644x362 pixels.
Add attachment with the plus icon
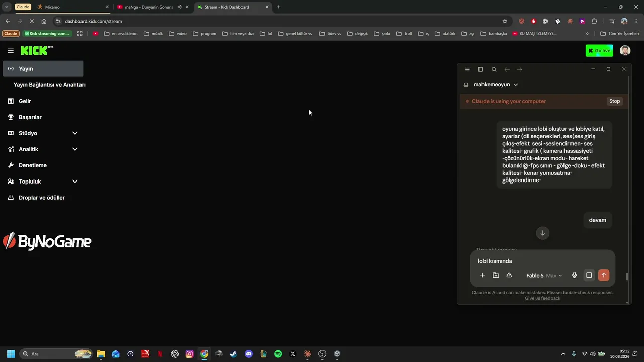tap(482, 275)
